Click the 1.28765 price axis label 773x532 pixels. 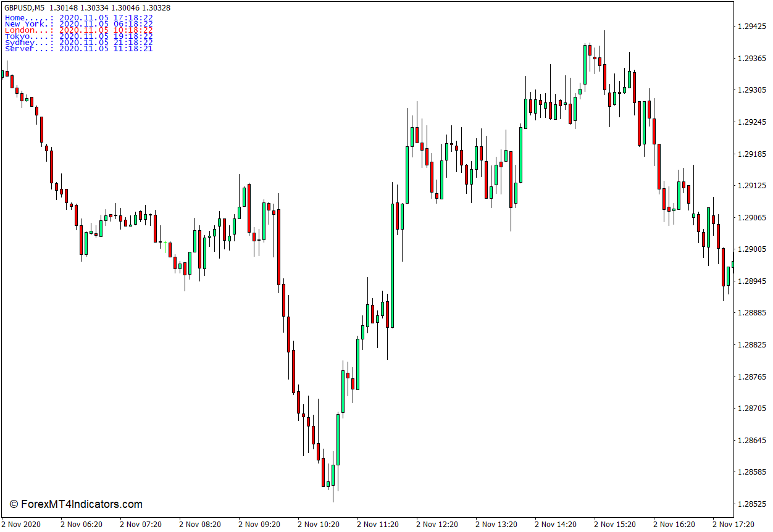(x=751, y=376)
